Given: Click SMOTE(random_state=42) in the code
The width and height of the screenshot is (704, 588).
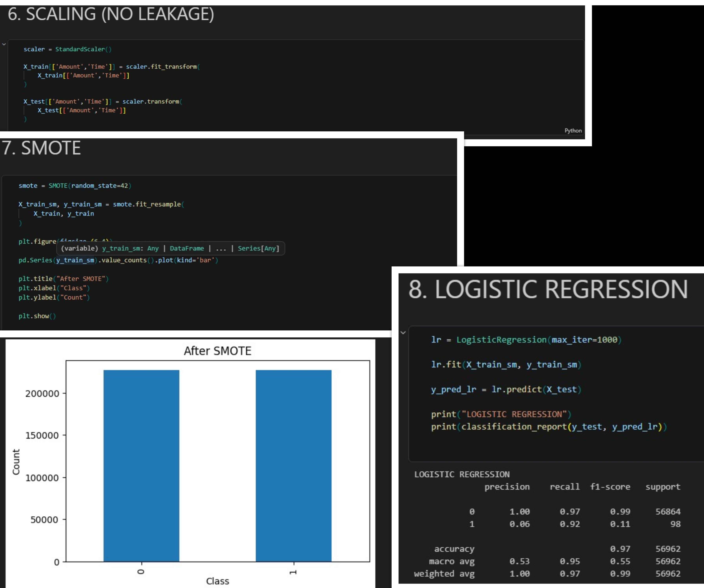Looking at the screenshot, I should coord(90,185).
